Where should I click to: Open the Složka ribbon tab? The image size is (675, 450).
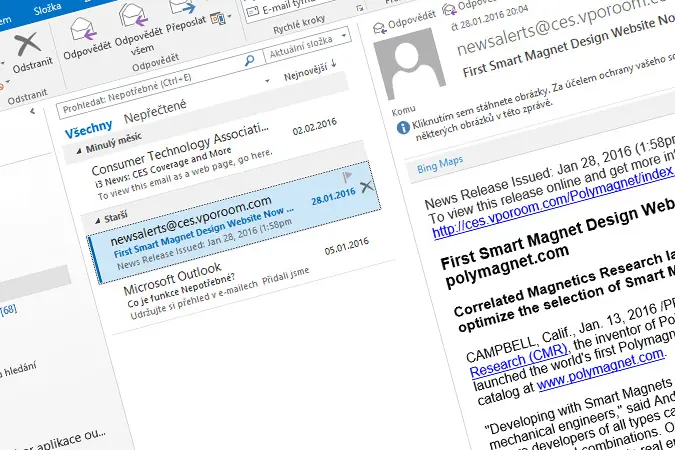coord(47,9)
